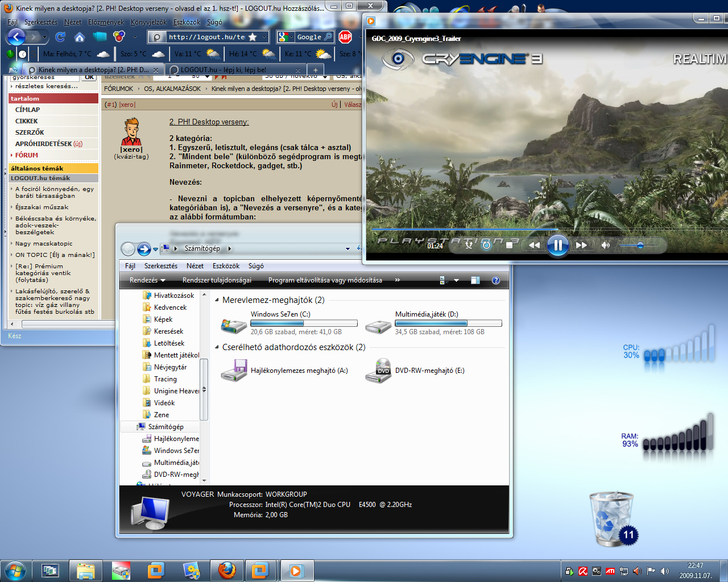Select Számítógép in the navigation tree
This screenshot has width=728, height=582.
(166, 427)
